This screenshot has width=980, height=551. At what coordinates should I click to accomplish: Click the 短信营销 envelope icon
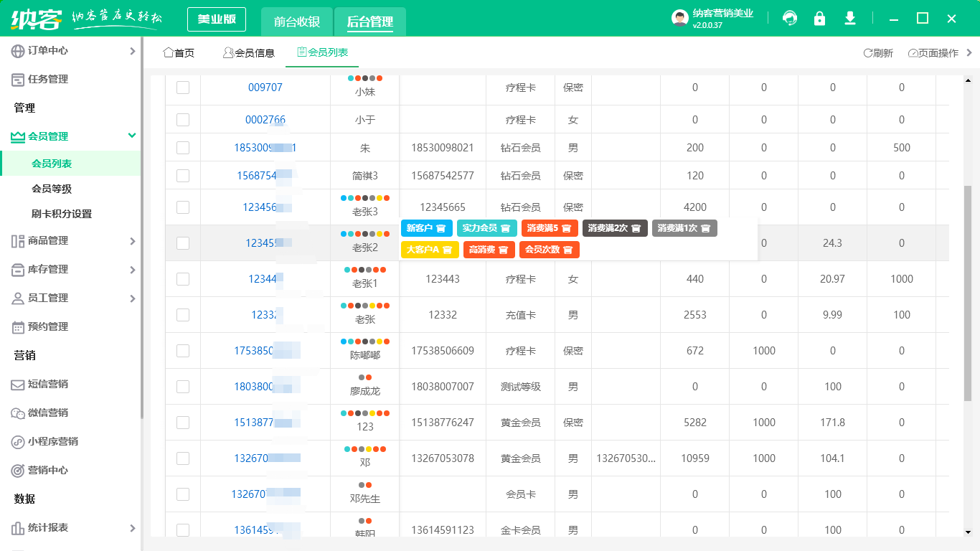pos(17,385)
